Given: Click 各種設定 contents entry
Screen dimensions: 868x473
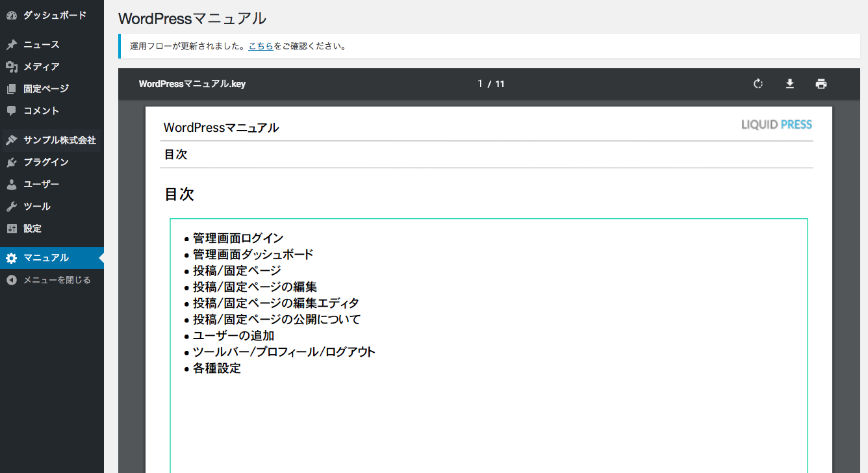Looking at the screenshot, I should click(217, 368).
